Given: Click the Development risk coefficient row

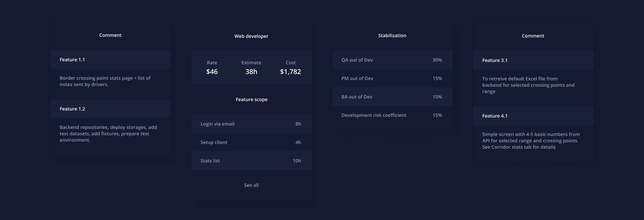Looking at the screenshot, I should coord(392,115).
